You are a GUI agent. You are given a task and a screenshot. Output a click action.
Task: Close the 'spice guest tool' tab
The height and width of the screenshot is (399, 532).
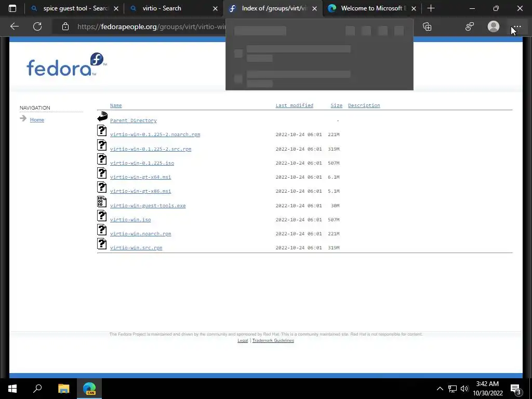pos(116,8)
